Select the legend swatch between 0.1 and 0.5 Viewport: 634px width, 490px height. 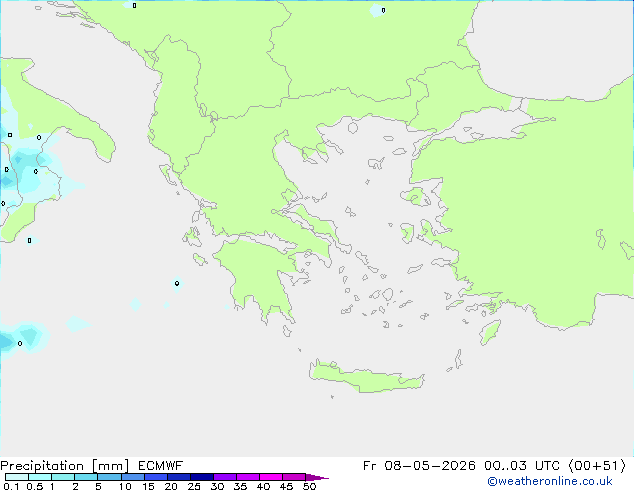point(17,477)
